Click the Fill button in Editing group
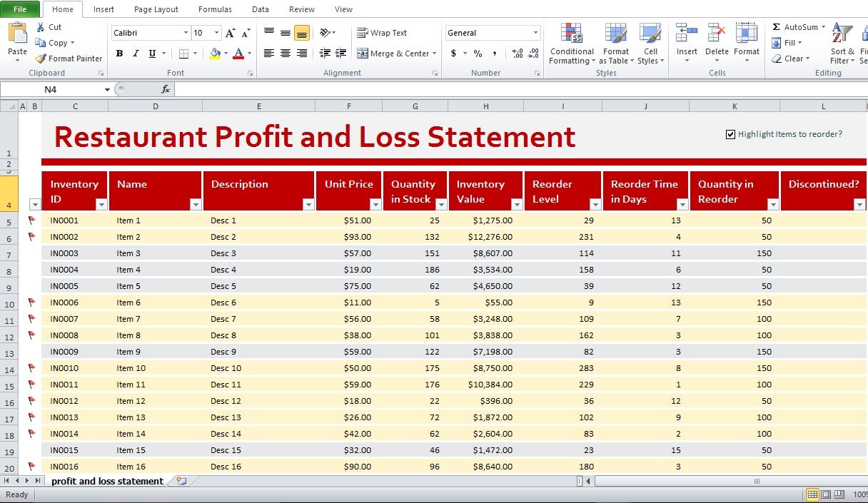868x503 pixels. pos(785,43)
